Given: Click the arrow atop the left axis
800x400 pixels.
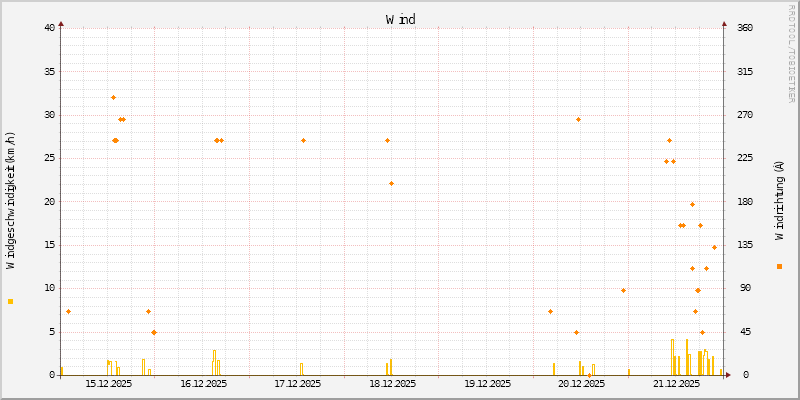Looking at the screenshot, I should [60, 22].
